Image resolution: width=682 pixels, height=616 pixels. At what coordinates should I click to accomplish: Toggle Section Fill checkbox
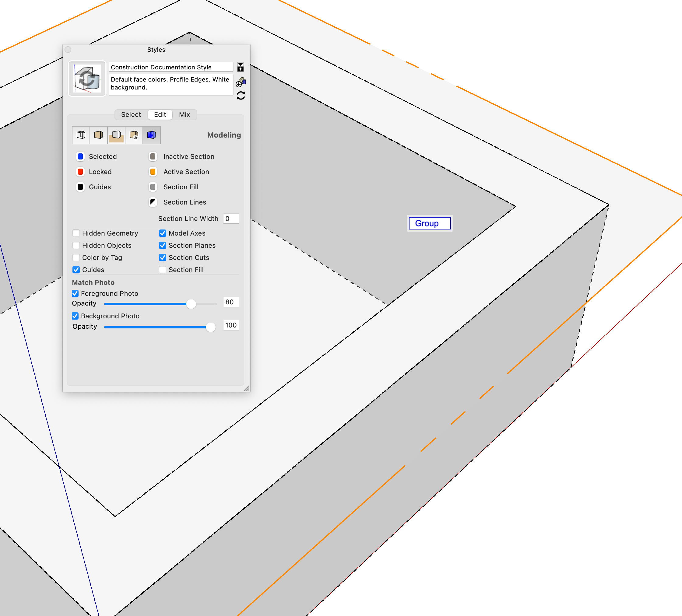point(163,270)
